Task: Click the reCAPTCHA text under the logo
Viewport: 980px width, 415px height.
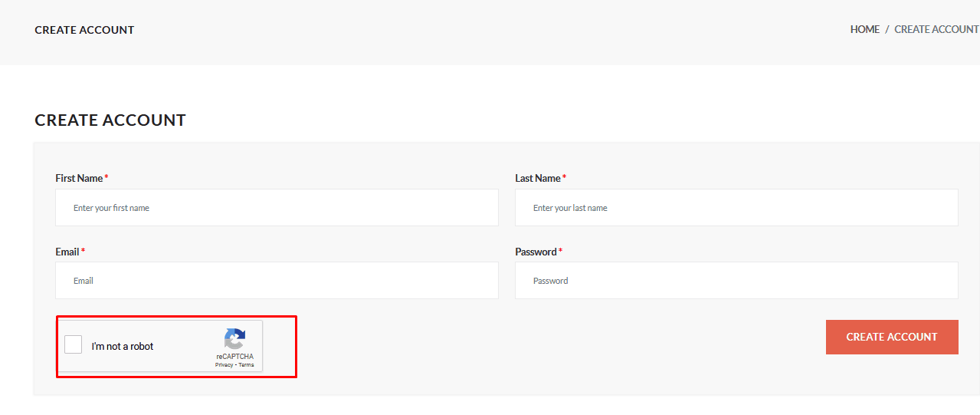Action: coord(234,357)
